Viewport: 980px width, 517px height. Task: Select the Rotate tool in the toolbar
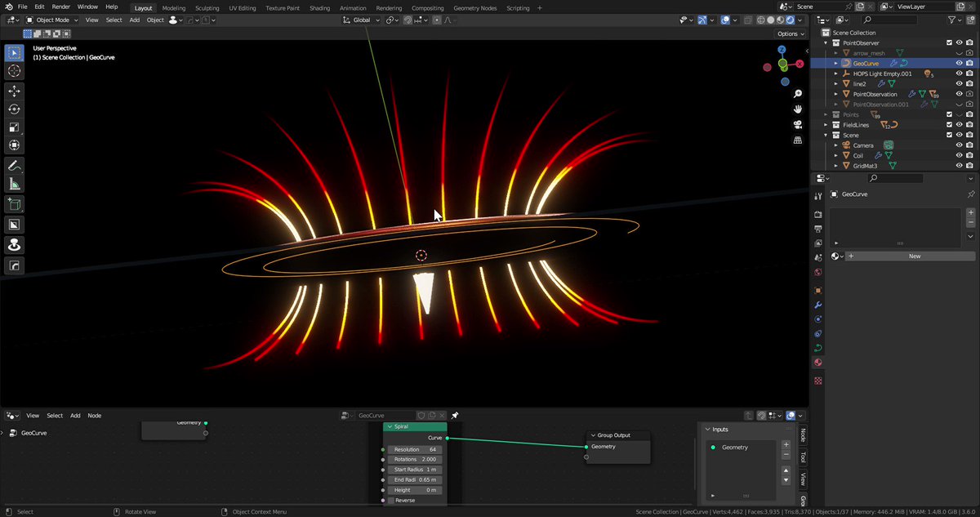(14, 109)
